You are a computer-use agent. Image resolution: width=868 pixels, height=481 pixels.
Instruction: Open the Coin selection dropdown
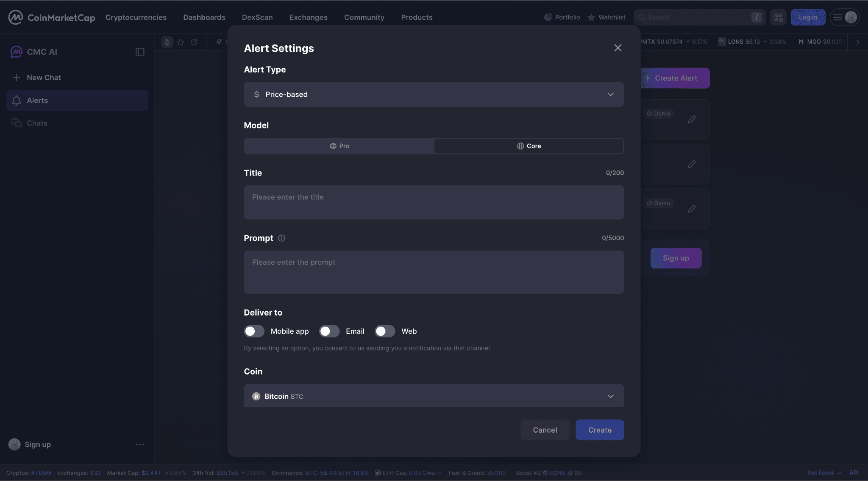(x=434, y=396)
